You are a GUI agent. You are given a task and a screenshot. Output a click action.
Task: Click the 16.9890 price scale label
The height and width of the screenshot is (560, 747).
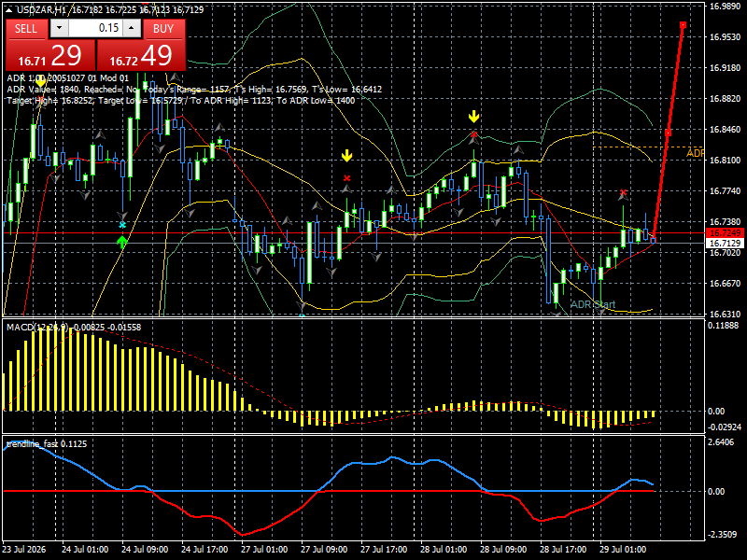[x=726, y=7]
